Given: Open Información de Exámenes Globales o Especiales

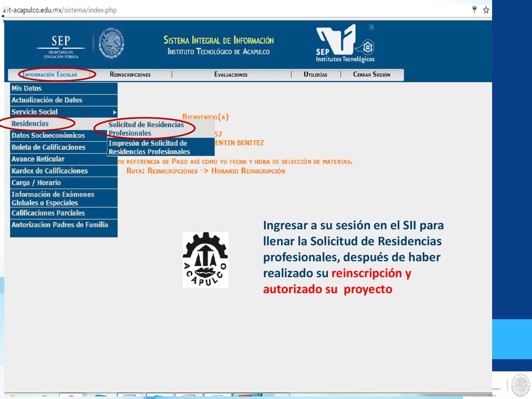Looking at the screenshot, I should 64,198.
